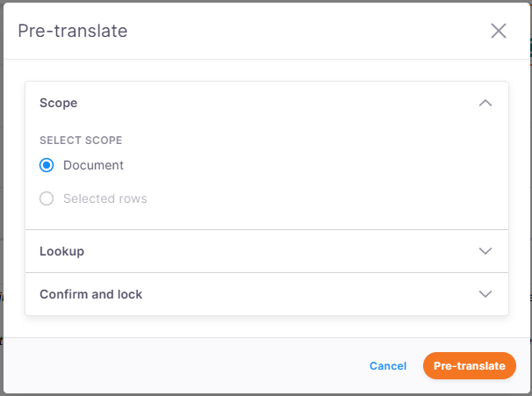Open the Lookup section by its title
The image size is (532, 396).
point(61,251)
